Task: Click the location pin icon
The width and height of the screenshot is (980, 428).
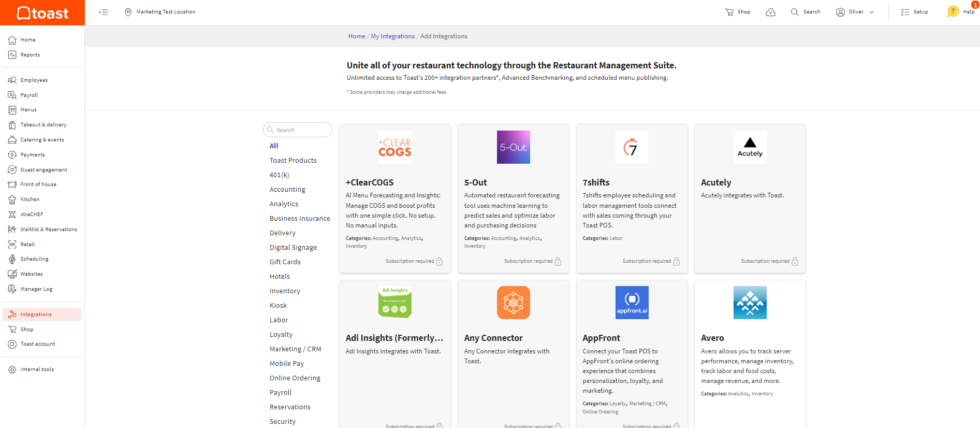Action: (128, 12)
